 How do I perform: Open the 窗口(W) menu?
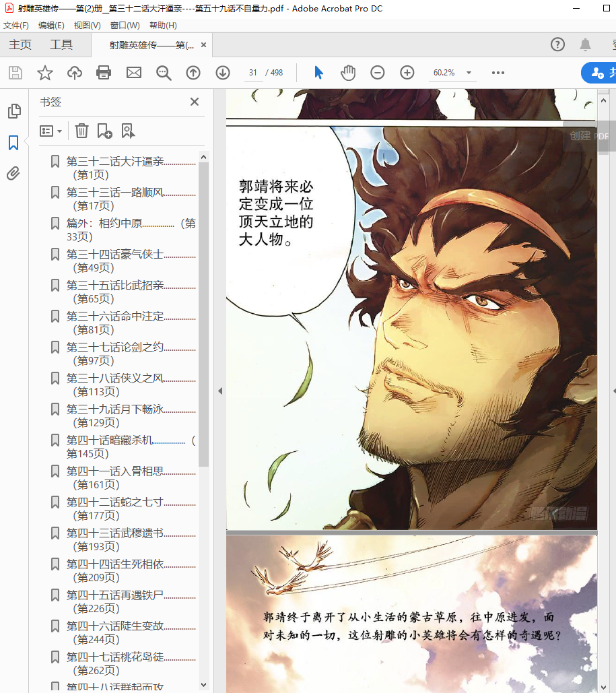125,25
